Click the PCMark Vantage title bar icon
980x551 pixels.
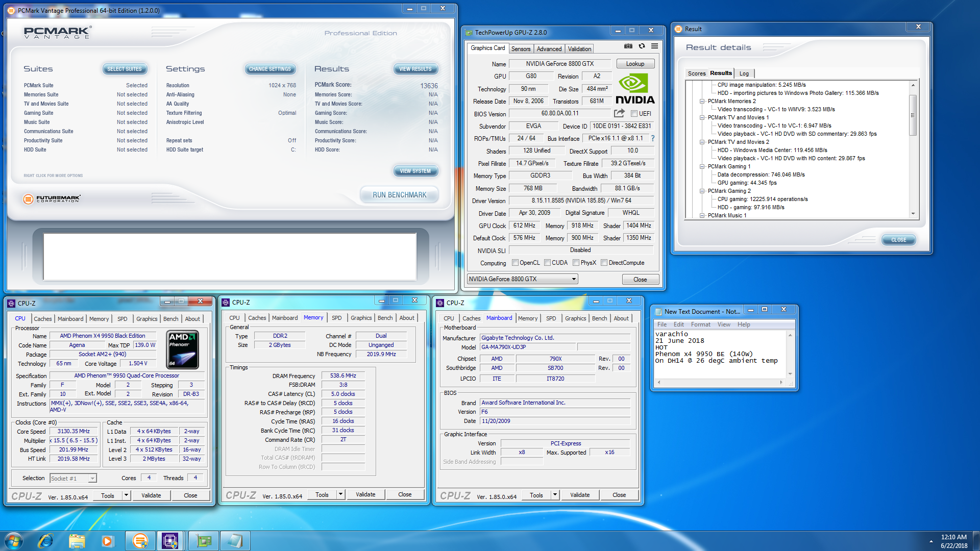12,11
